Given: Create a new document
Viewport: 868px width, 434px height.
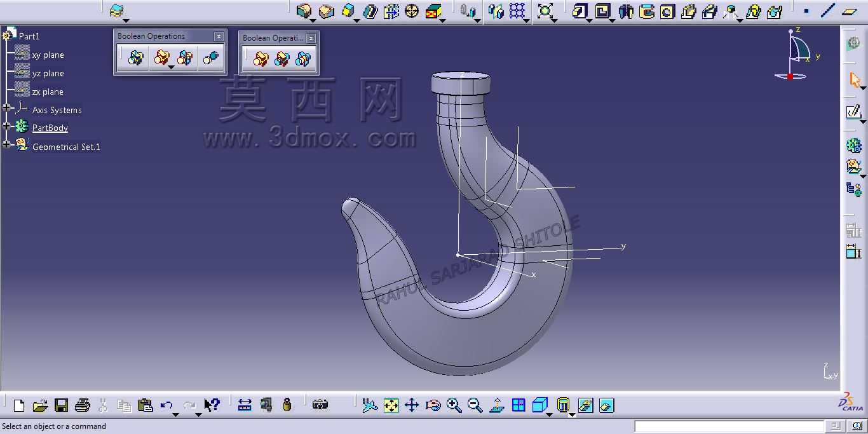Looking at the screenshot, I should (19, 405).
